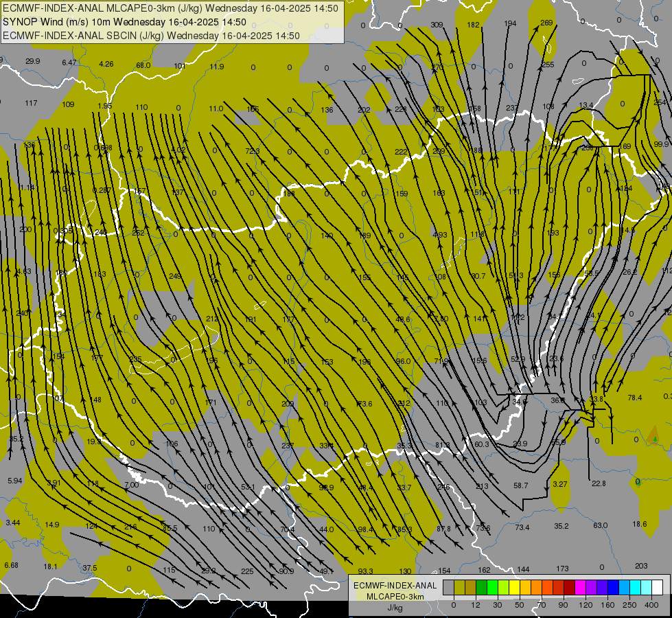The height and width of the screenshot is (618, 672).
Task: Click the magenta legend swatch
Action: coord(581,587)
